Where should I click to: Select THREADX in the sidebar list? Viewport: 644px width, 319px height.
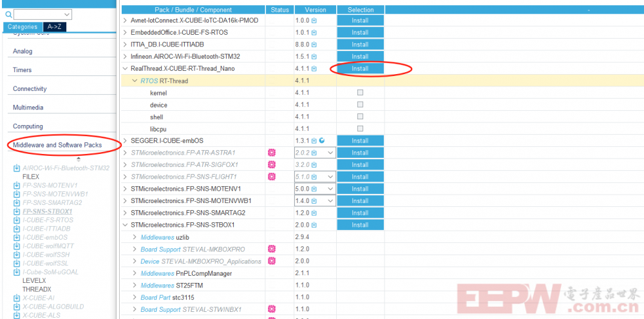click(x=37, y=289)
